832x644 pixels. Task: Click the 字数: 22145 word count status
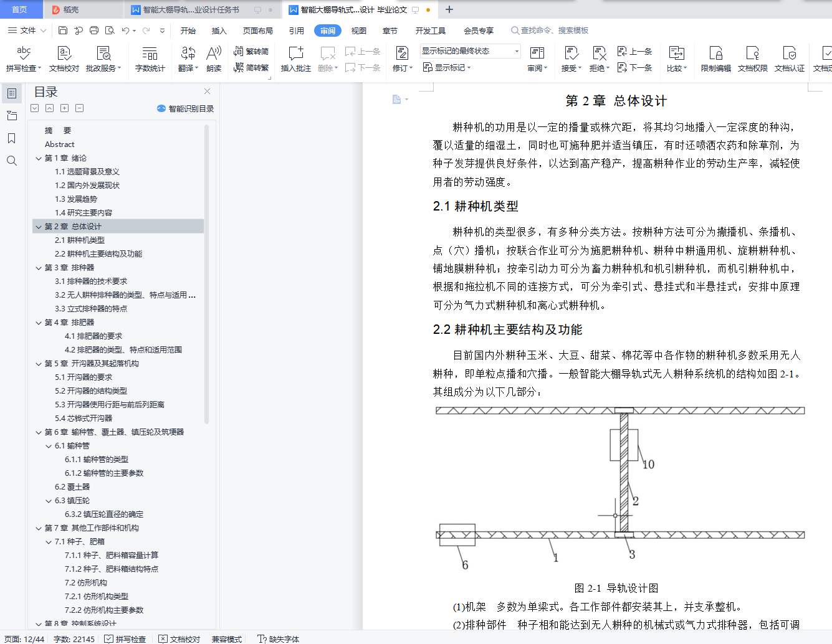74,639
